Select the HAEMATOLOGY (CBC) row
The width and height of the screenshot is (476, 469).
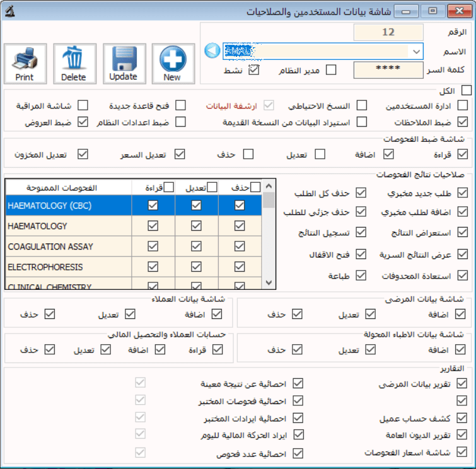[x=69, y=205]
